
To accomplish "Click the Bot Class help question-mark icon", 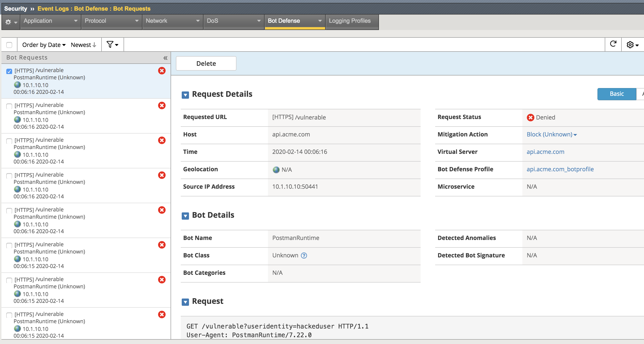I will click(304, 255).
